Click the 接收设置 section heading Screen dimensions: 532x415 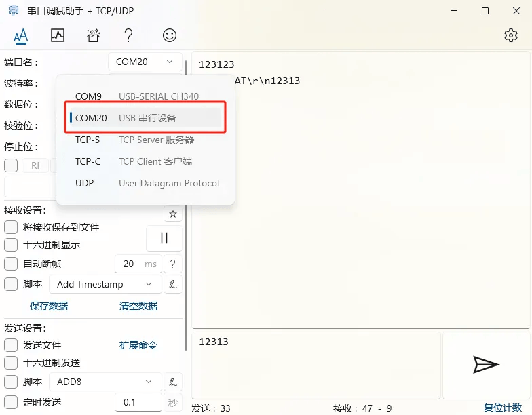25,210
